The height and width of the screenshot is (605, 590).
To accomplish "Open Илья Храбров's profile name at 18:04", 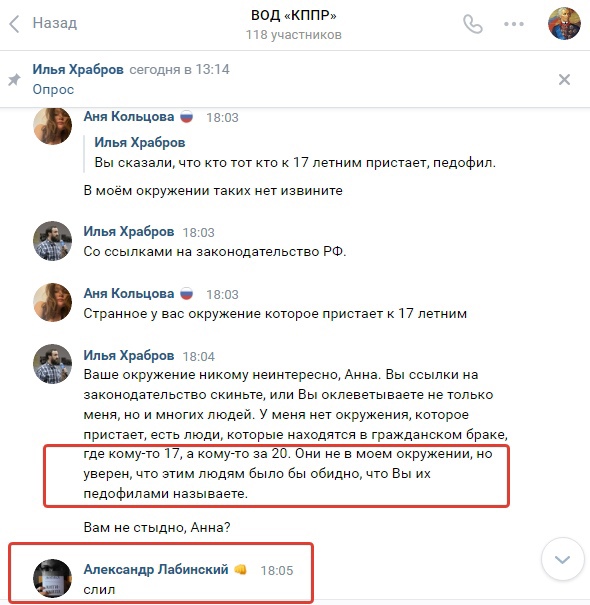I will (x=129, y=355).
